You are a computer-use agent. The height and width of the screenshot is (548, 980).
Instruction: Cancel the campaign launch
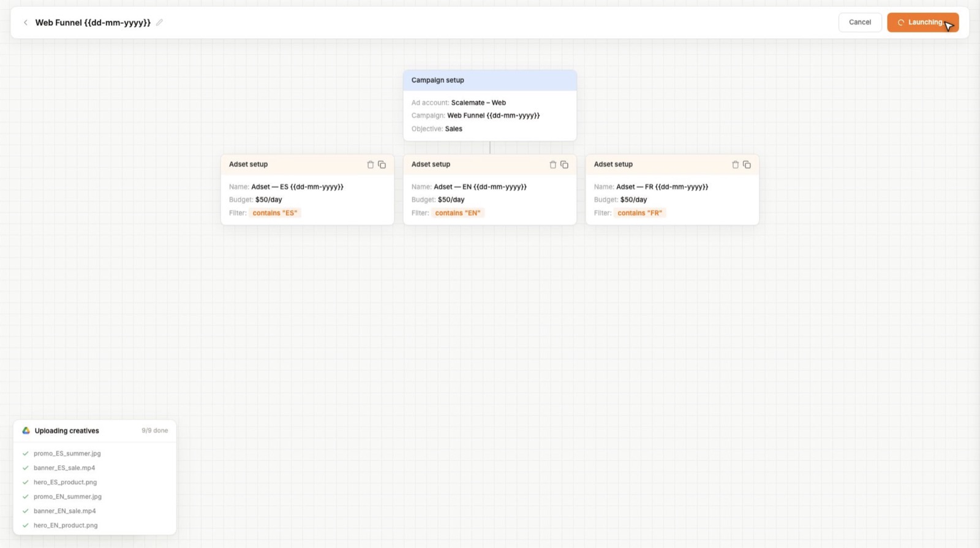click(x=860, y=22)
